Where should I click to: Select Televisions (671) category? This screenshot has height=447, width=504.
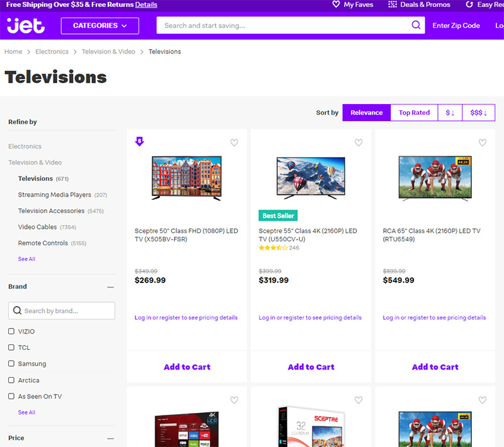point(43,178)
